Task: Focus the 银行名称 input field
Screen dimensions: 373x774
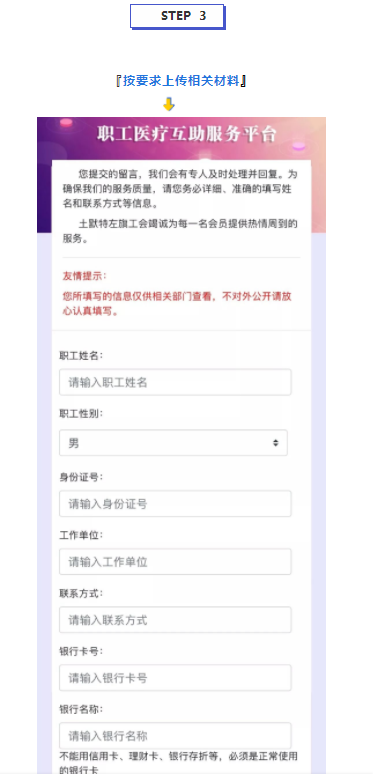Action: point(175,736)
